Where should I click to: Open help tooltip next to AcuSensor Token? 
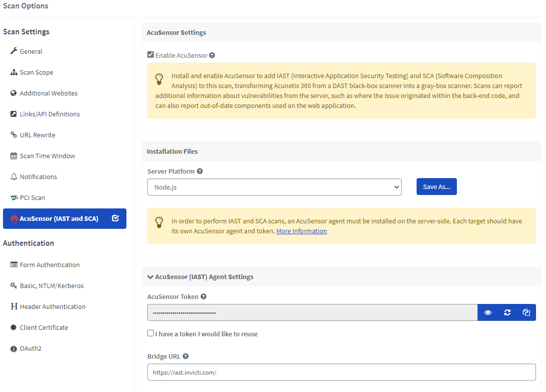pyautogui.click(x=204, y=296)
